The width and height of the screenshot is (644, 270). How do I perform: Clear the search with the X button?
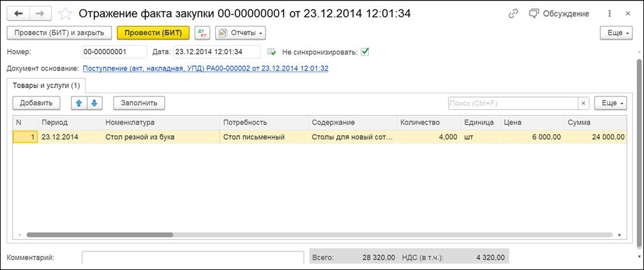(x=584, y=104)
